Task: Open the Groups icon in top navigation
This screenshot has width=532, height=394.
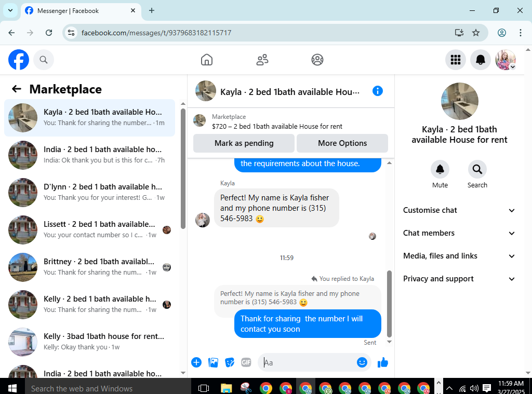Action: click(317, 60)
